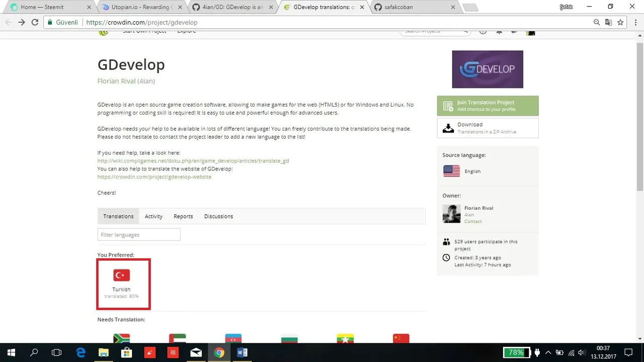This screenshot has height=362, width=644.
Task: Click the Chinese flag language icon
Action: pos(401,338)
